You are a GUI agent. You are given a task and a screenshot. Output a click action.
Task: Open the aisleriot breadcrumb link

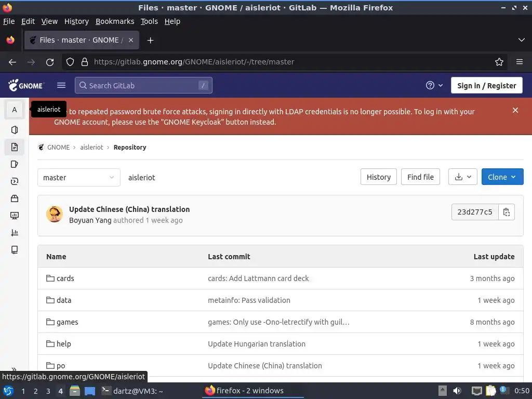(91, 147)
